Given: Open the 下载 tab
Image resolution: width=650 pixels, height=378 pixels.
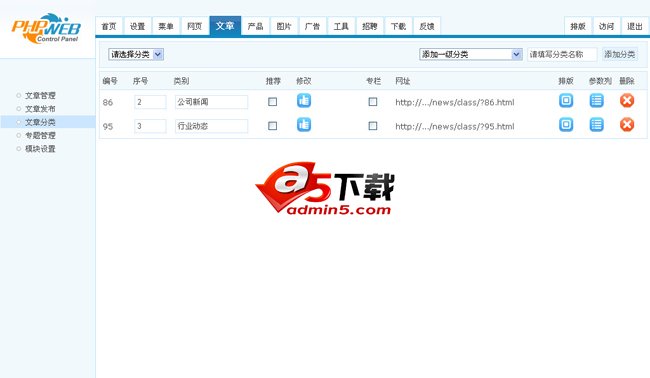Looking at the screenshot, I should pyautogui.click(x=399, y=27).
